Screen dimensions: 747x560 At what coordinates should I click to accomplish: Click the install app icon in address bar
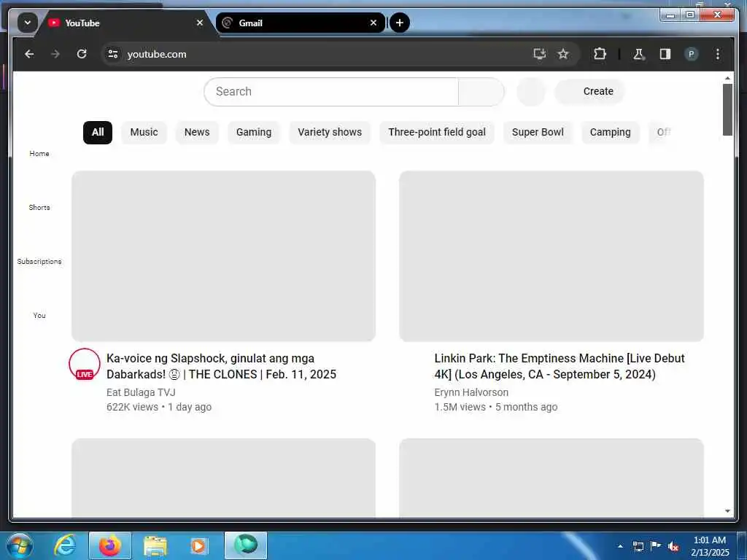point(539,54)
